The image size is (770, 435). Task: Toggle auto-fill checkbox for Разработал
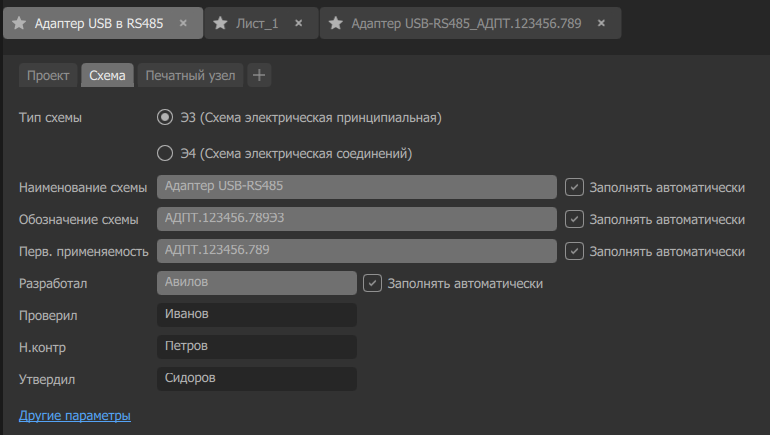coord(372,283)
